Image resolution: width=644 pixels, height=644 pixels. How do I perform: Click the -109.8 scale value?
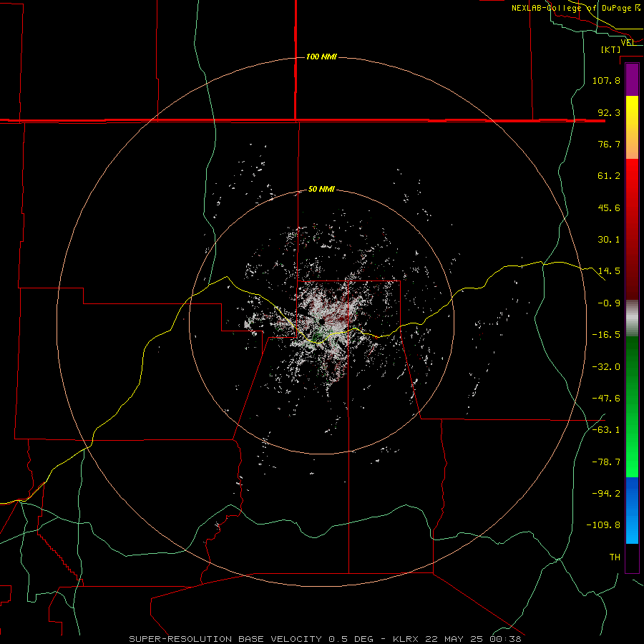pos(603,525)
